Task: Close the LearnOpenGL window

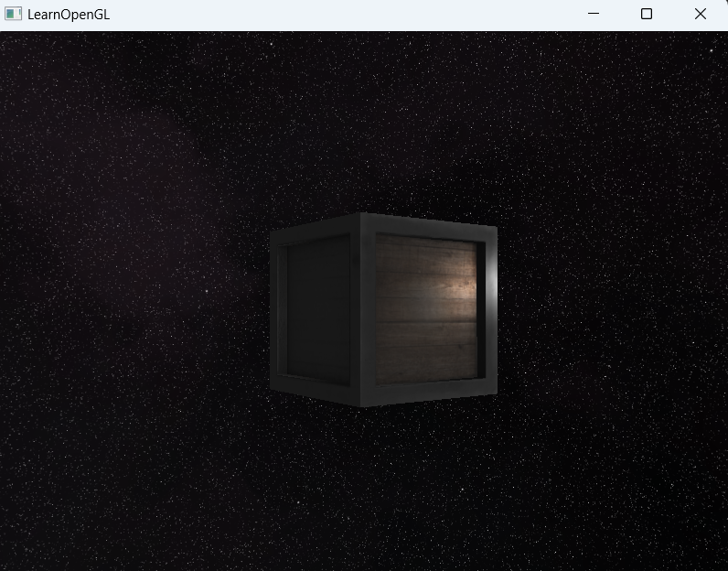Action: [701, 14]
